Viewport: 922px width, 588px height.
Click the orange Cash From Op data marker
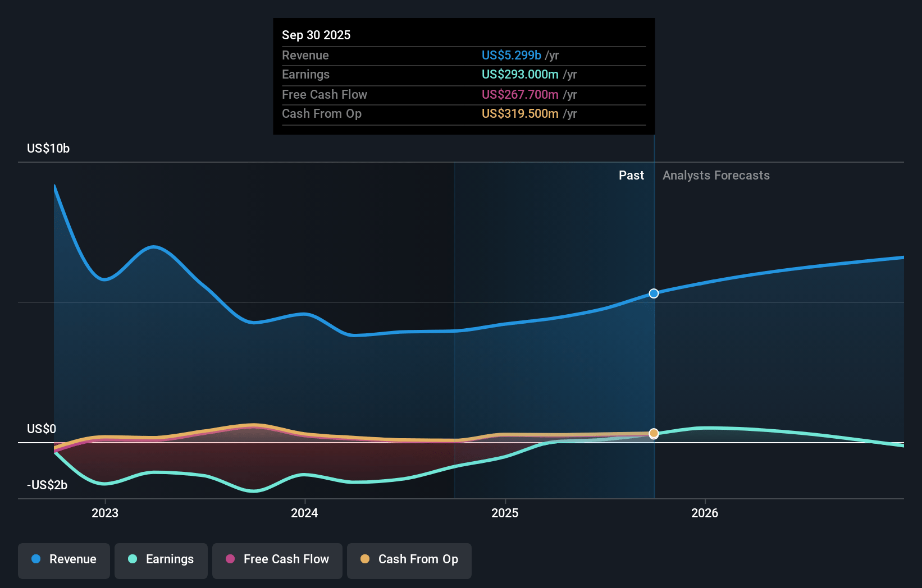click(654, 434)
